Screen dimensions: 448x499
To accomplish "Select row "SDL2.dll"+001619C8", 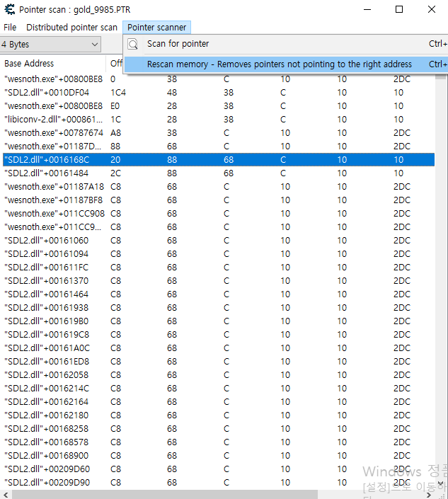I will click(219, 335).
